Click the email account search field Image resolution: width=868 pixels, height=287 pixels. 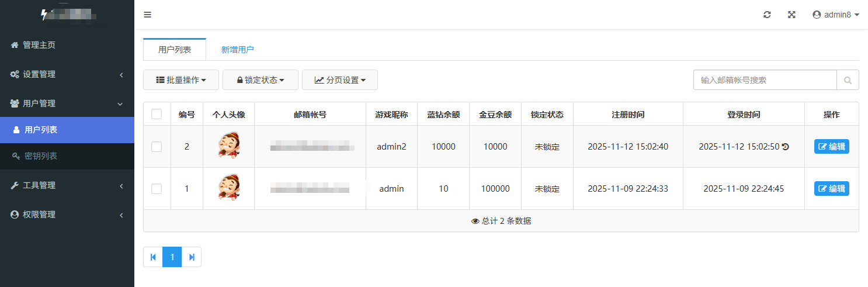pyautogui.click(x=765, y=80)
